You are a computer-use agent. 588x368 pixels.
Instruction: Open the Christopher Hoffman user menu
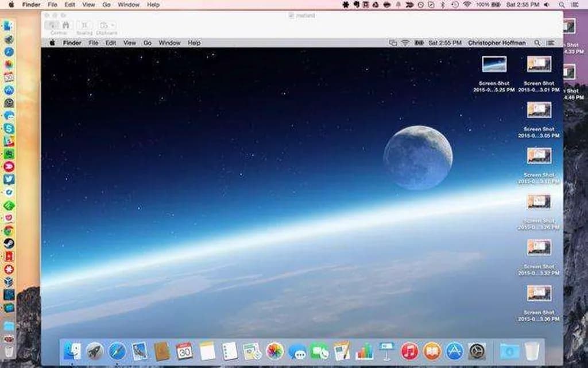point(496,43)
